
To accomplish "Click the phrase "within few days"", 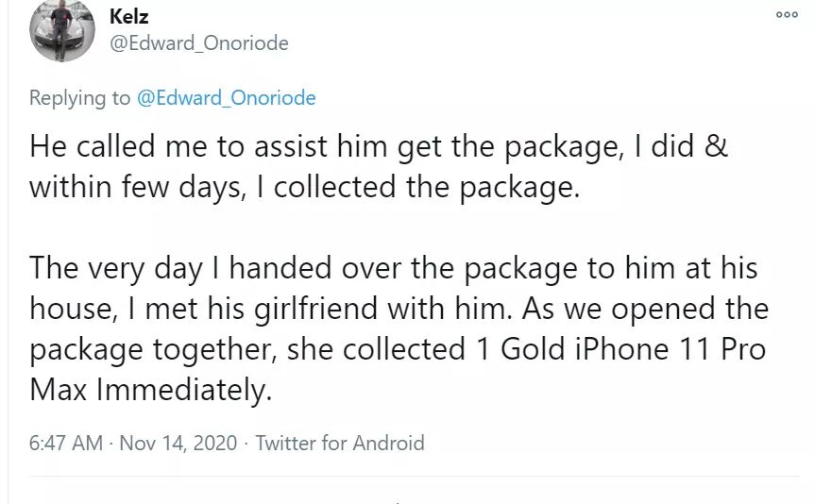I will [x=129, y=186].
